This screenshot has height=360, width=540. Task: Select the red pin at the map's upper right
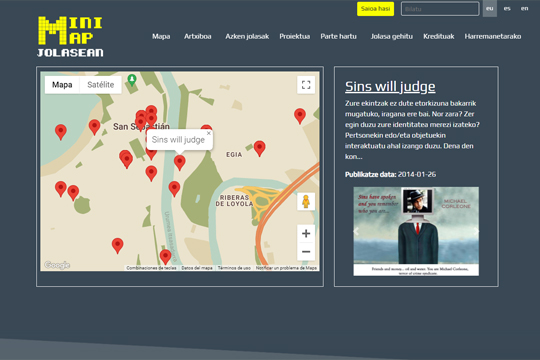tap(300, 116)
